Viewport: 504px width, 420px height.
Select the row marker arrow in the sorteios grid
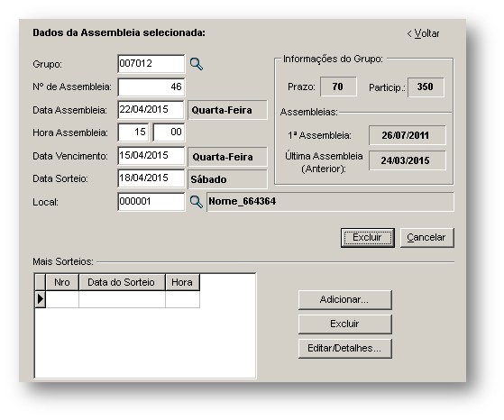click(41, 299)
